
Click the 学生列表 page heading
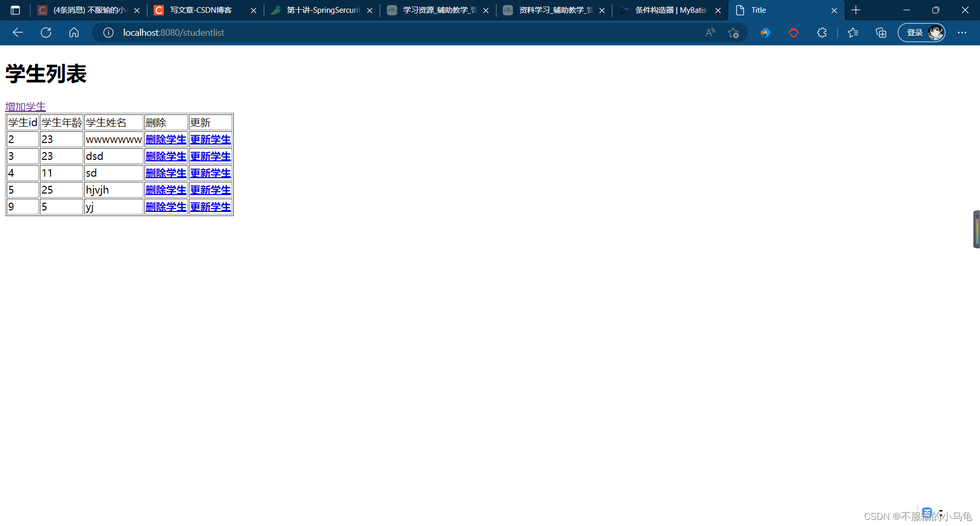click(x=46, y=74)
